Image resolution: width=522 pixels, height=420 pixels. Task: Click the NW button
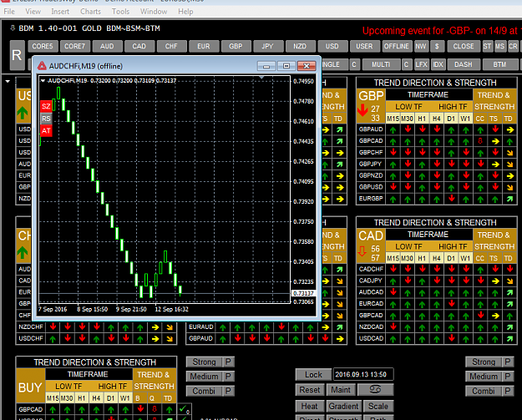pyautogui.click(x=420, y=46)
